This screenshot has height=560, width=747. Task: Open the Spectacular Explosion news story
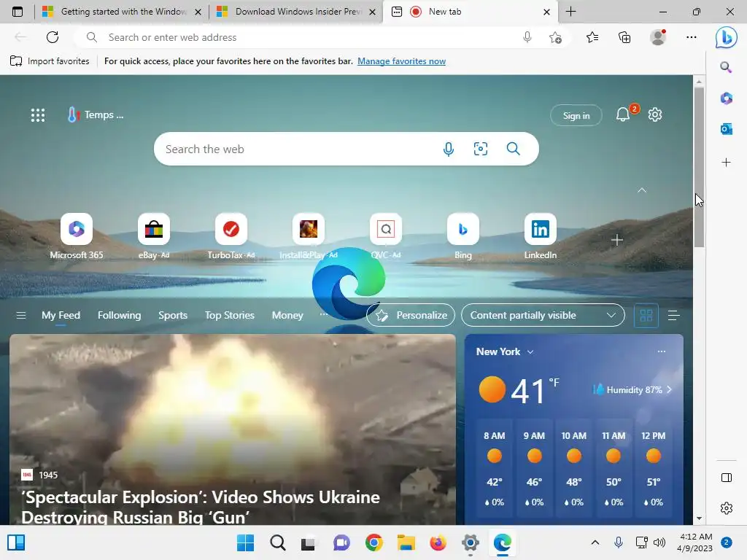(233, 429)
